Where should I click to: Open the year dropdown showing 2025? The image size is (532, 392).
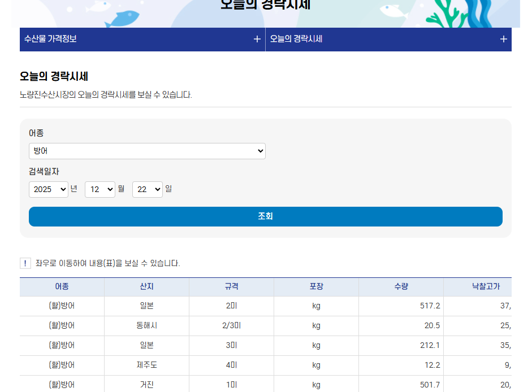49,189
